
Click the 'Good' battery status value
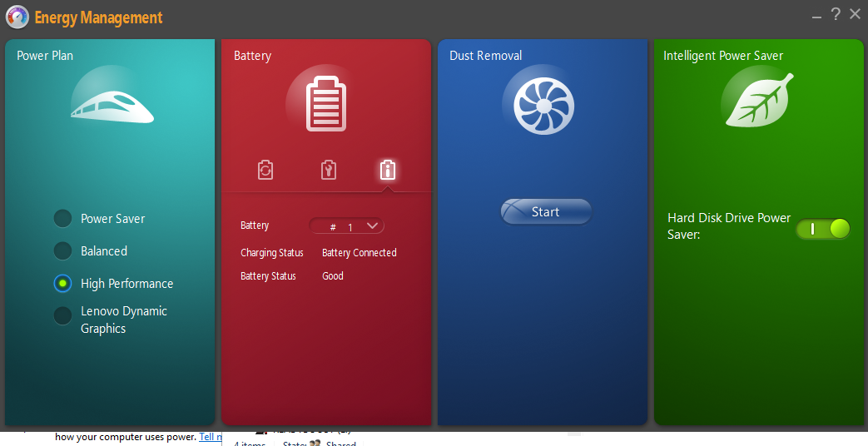click(x=333, y=276)
